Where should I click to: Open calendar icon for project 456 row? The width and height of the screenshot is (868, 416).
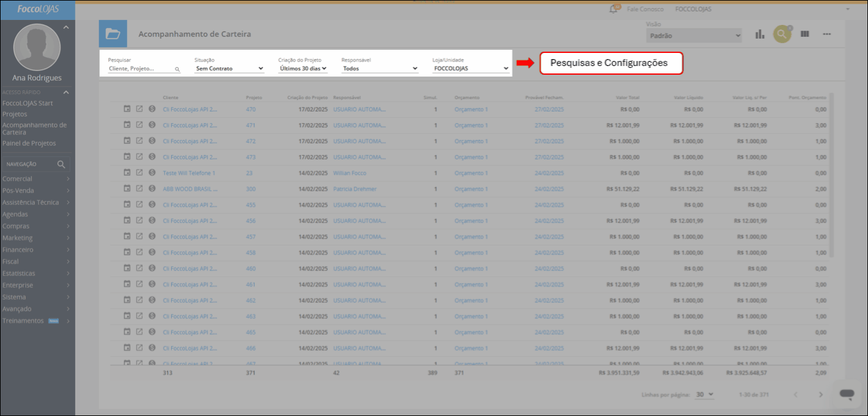[127, 220]
